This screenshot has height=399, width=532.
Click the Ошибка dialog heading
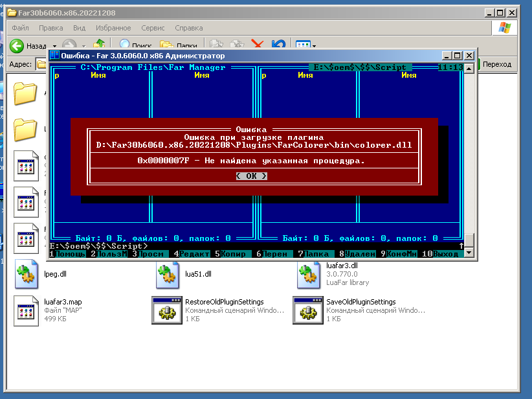[251, 130]
